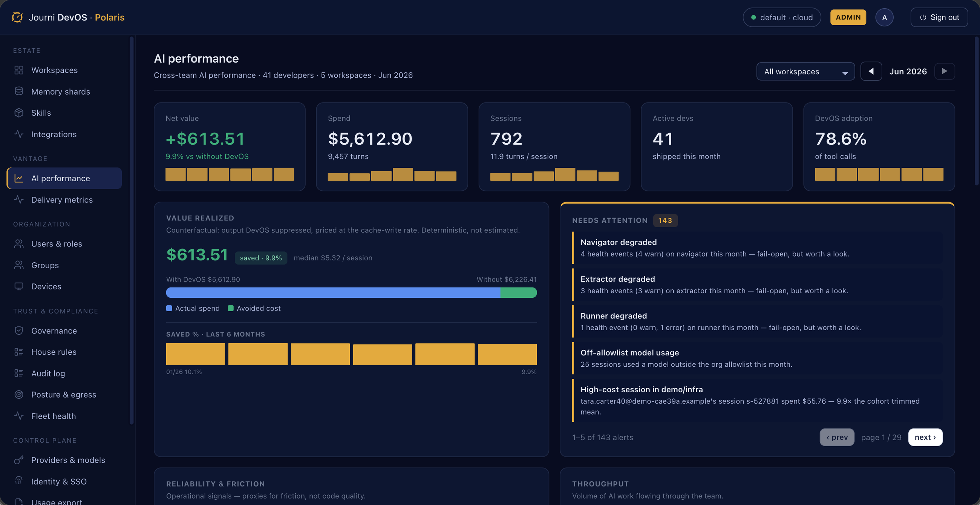Image resolution: width=980 pixels, height=505 pixels.
Task: Open Fleet health page
Action: 64,416
